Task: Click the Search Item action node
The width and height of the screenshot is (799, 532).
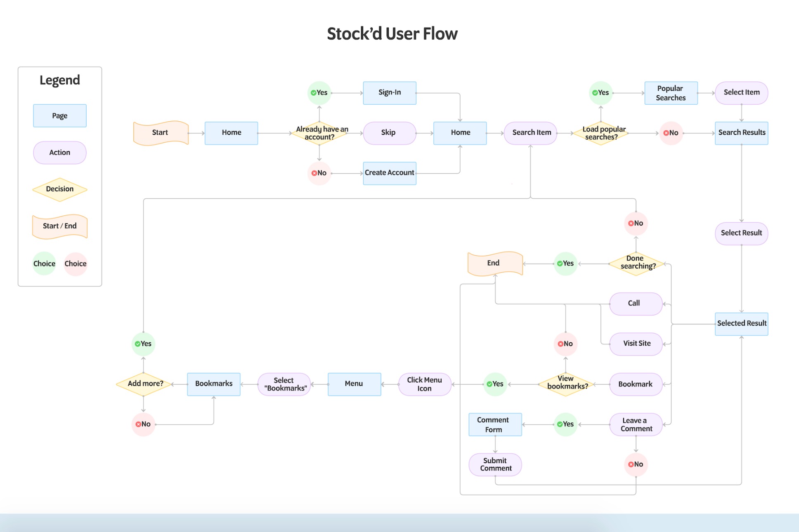Action: 530,133
